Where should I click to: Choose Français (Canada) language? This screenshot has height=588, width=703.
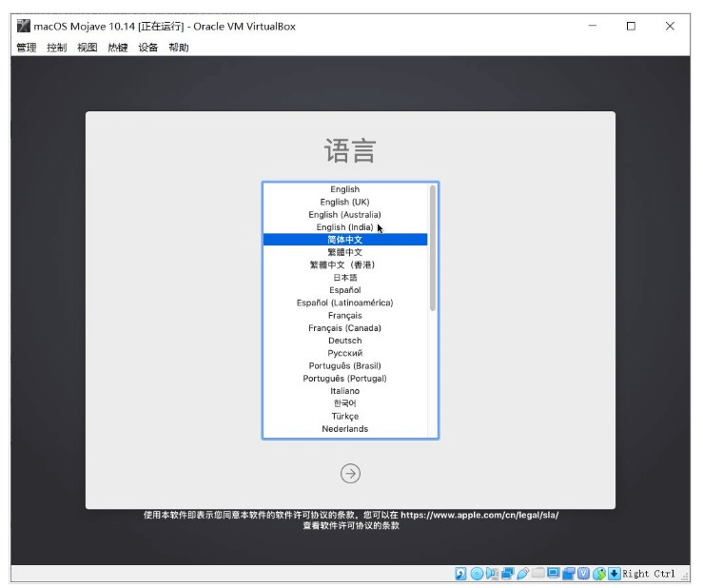[x=344, y=328]
